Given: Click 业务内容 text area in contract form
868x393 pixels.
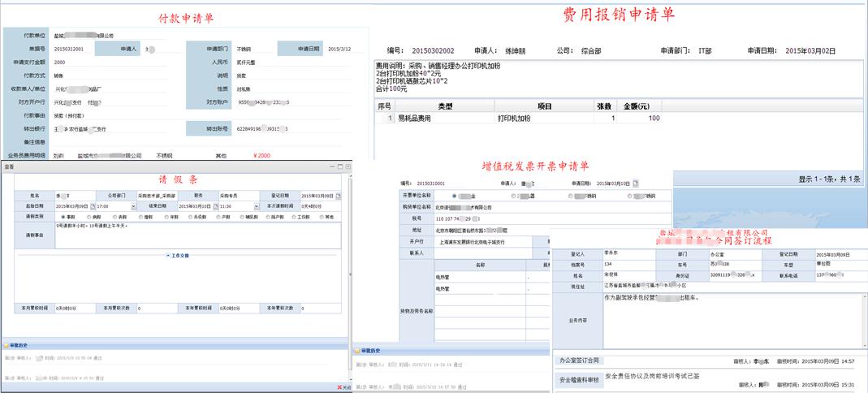Looking at the screenshot, I should tap(733, 321).
